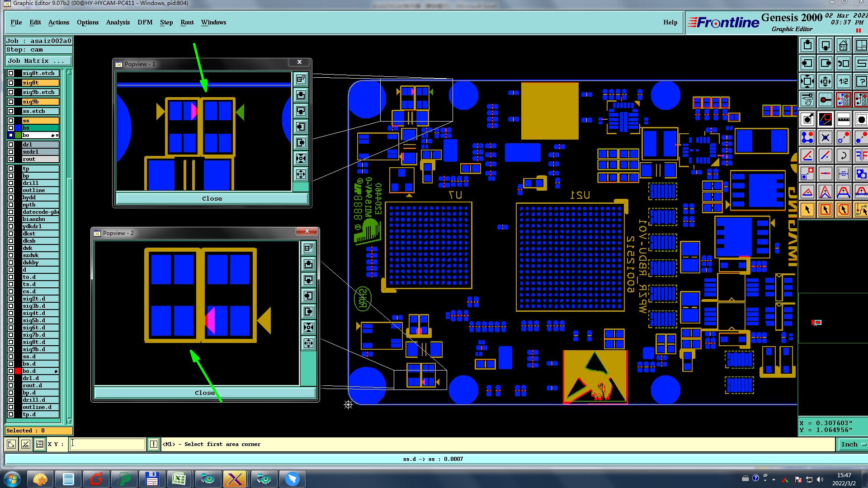Select the 1:2 zoom scale icon
The height and width of the screenshot is (488, 868).
coord(843,82)
